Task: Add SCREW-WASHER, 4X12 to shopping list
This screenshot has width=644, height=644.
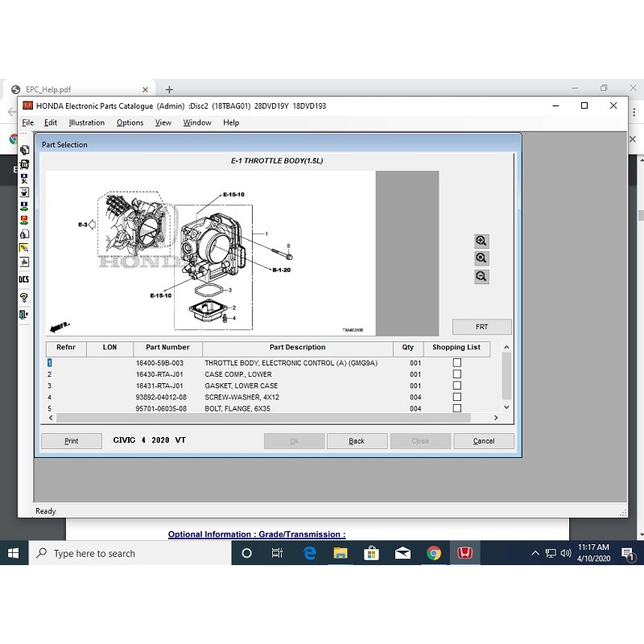Action: tap(457, 397)
